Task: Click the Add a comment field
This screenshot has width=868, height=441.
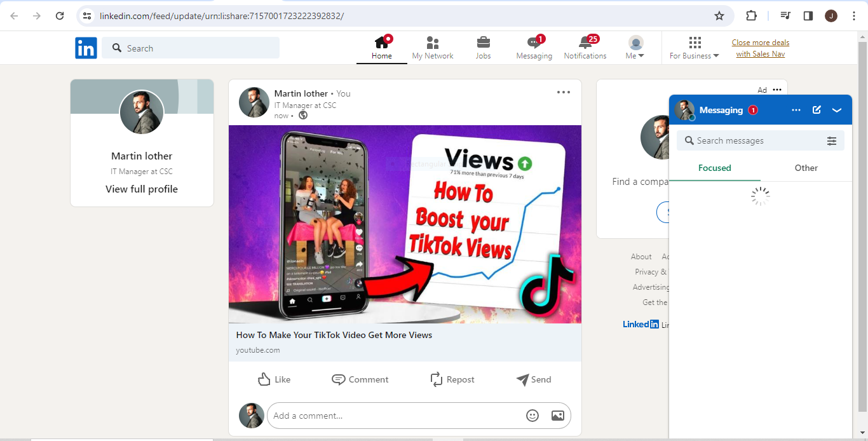Action: [x=394, y=416]
